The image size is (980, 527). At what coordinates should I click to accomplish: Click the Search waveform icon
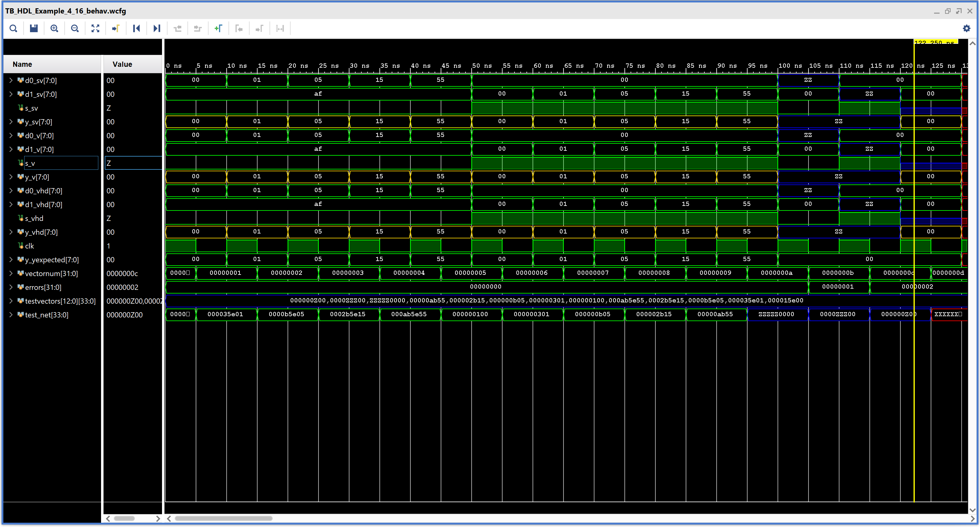(13, 28)
